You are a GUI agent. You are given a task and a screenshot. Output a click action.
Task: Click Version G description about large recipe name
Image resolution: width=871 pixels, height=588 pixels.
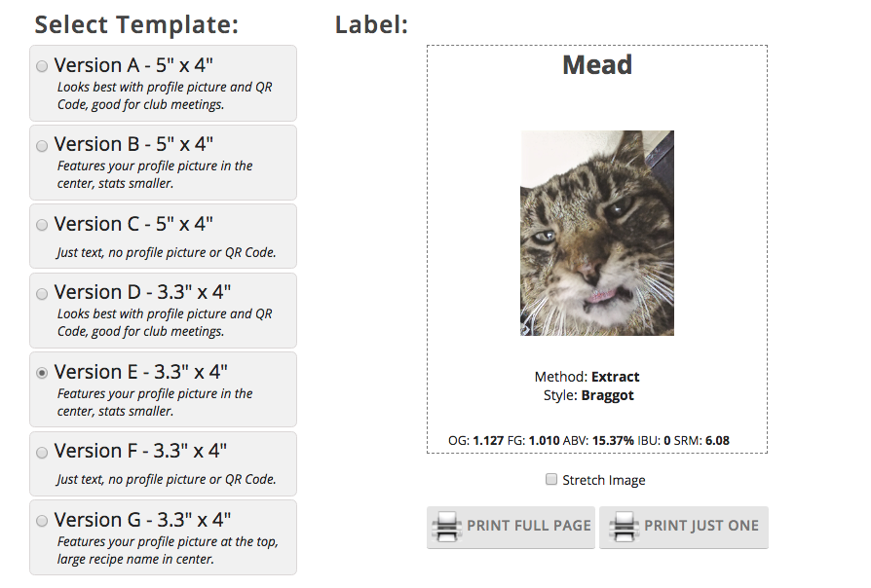tap(168, 550)
